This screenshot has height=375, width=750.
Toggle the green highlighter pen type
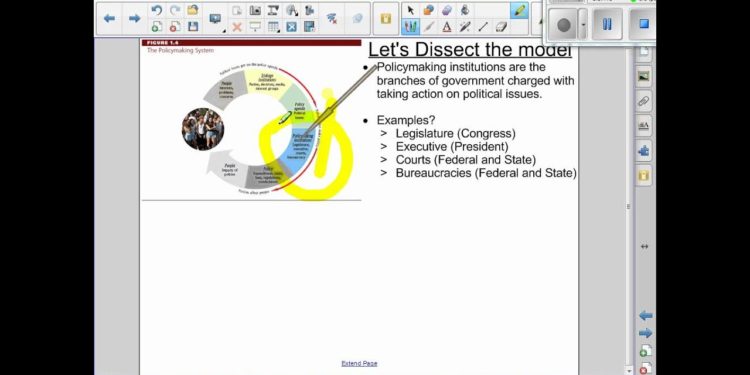click(519, 11)
